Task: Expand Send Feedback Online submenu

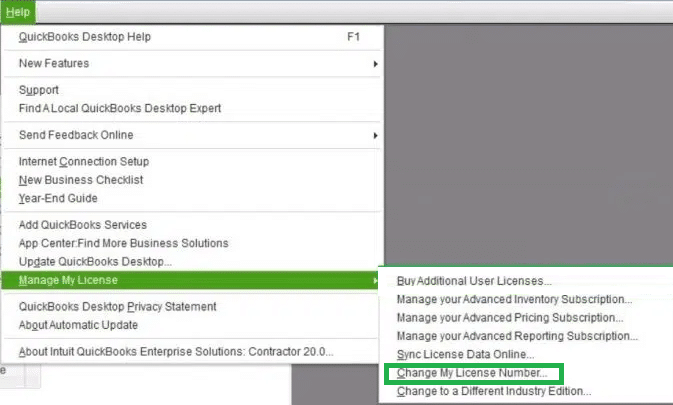Action: pyautogui.click(x=76, y=135)
